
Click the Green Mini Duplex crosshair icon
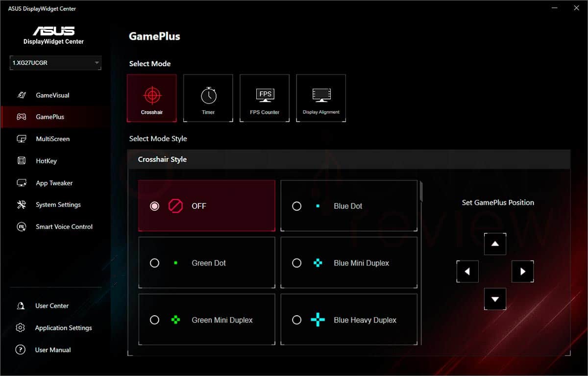coord(175,320)
